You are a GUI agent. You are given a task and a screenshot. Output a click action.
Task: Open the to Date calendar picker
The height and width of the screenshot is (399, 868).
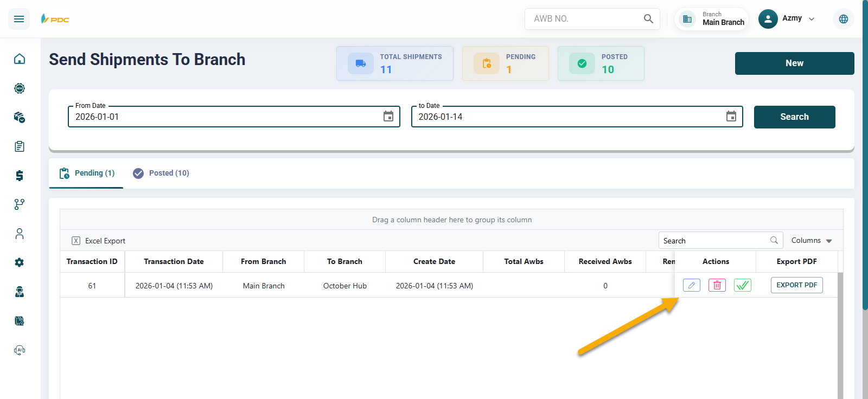tap(731, 117)
